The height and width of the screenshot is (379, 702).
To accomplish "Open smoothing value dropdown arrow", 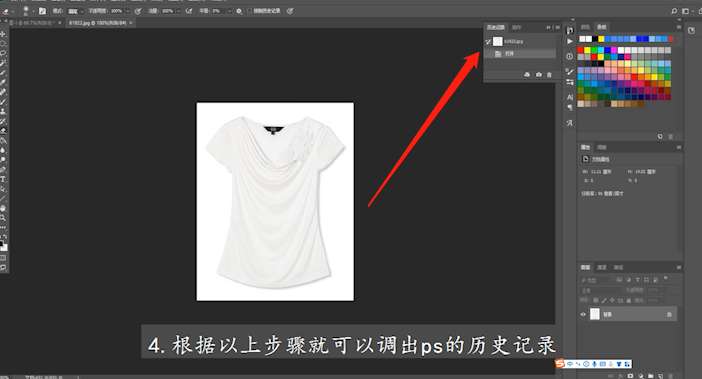I will pyautogui.click(x=230, y=11).
